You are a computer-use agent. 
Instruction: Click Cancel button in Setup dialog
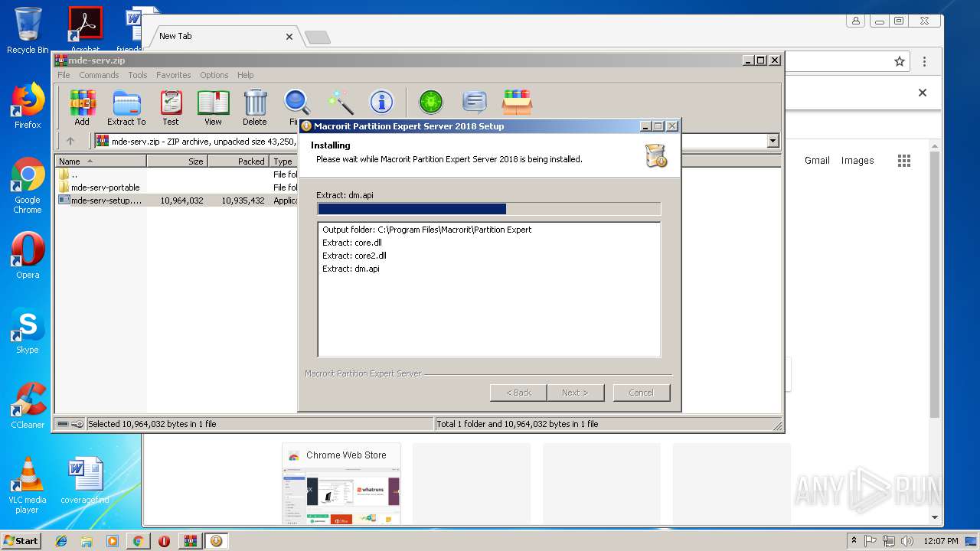pos(642,393)
